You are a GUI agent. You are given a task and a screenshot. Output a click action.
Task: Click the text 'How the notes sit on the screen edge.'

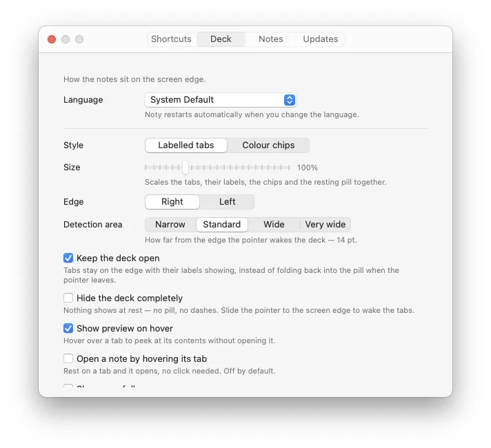tap(134, 79)
